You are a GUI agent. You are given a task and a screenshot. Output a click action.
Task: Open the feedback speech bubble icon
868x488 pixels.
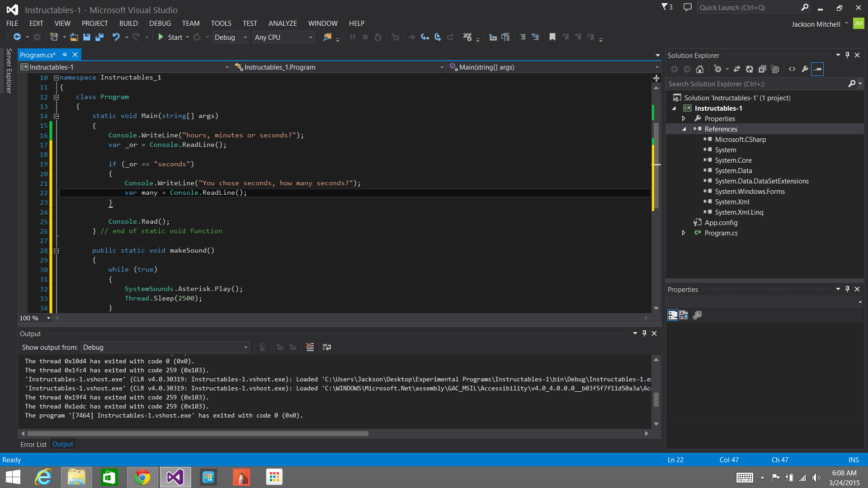688,7
